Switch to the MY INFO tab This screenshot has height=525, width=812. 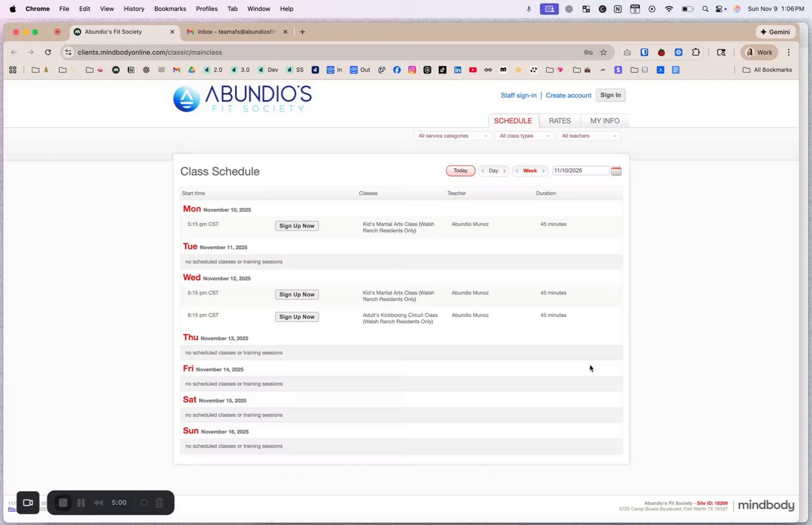tap(605, 121)
